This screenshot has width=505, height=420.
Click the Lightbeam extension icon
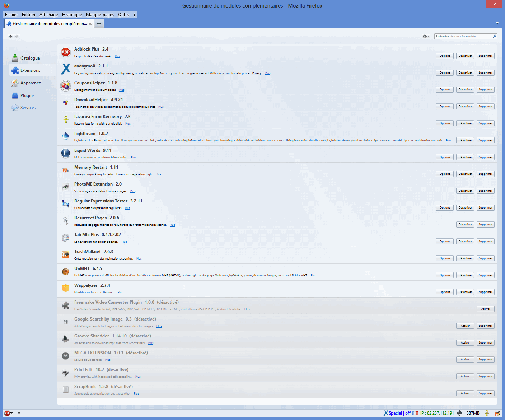coord(66,136)
